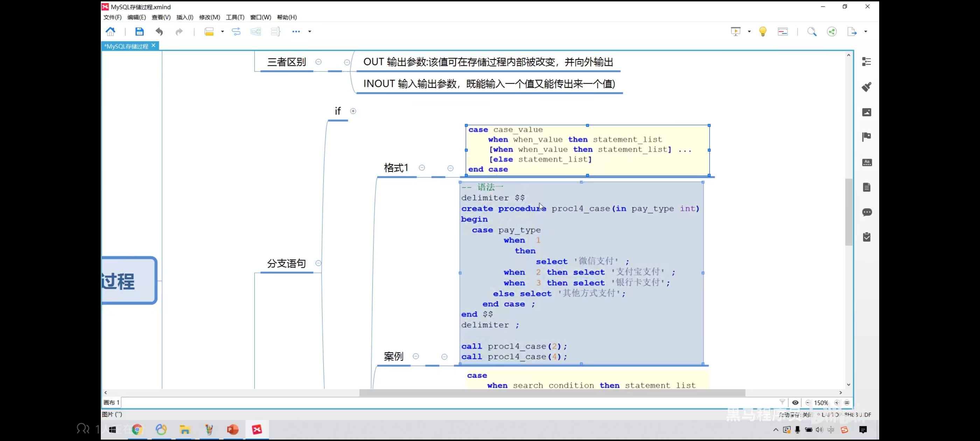
Task: Expand the collapsed if topic
Action: tap(353, 111)
